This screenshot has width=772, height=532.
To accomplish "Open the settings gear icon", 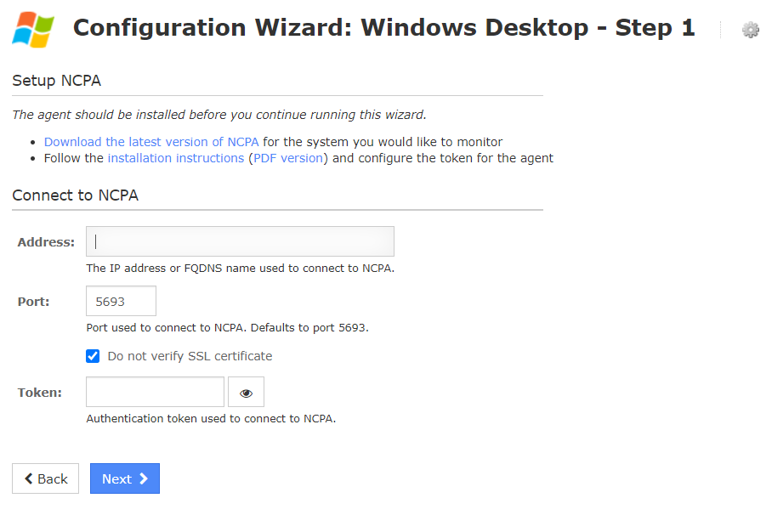I will [x=751, y=30].
